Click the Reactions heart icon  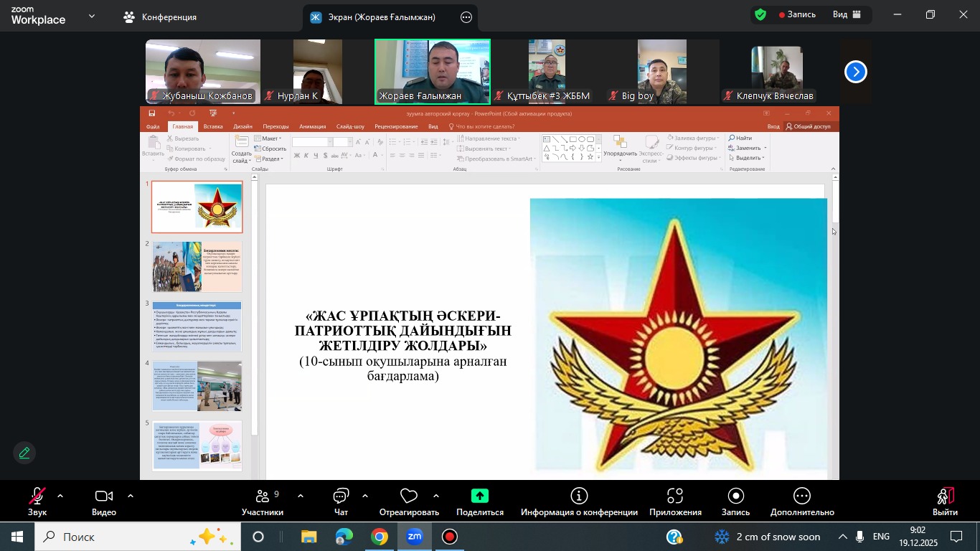pyautogui.click(x=409, y=496)
